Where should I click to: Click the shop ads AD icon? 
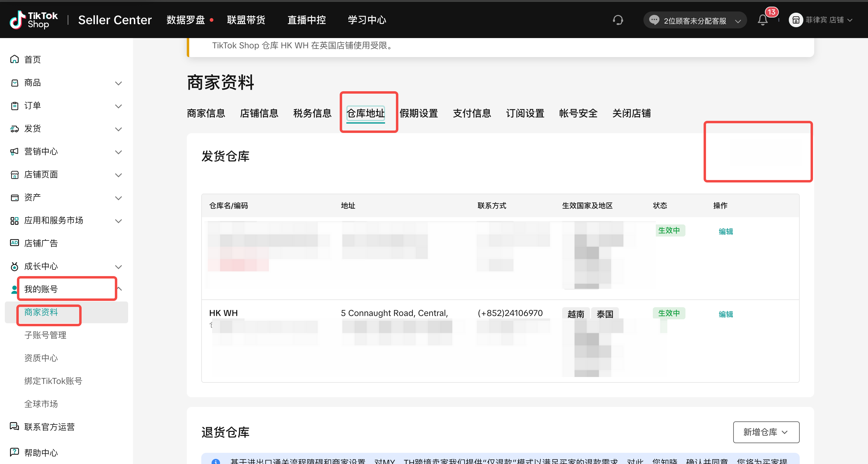coord(14,243)
